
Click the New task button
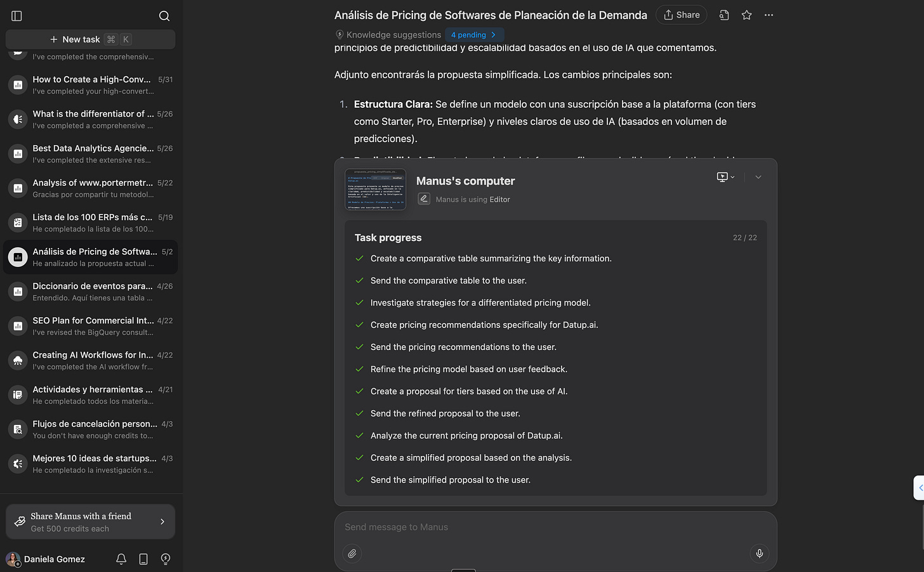pos(90,39)
